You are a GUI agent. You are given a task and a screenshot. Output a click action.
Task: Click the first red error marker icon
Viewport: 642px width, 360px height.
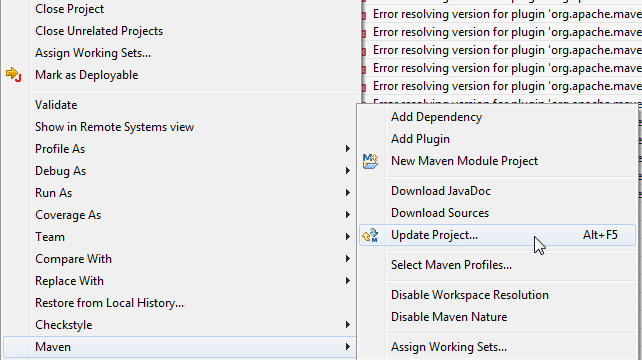coord(364,15)
